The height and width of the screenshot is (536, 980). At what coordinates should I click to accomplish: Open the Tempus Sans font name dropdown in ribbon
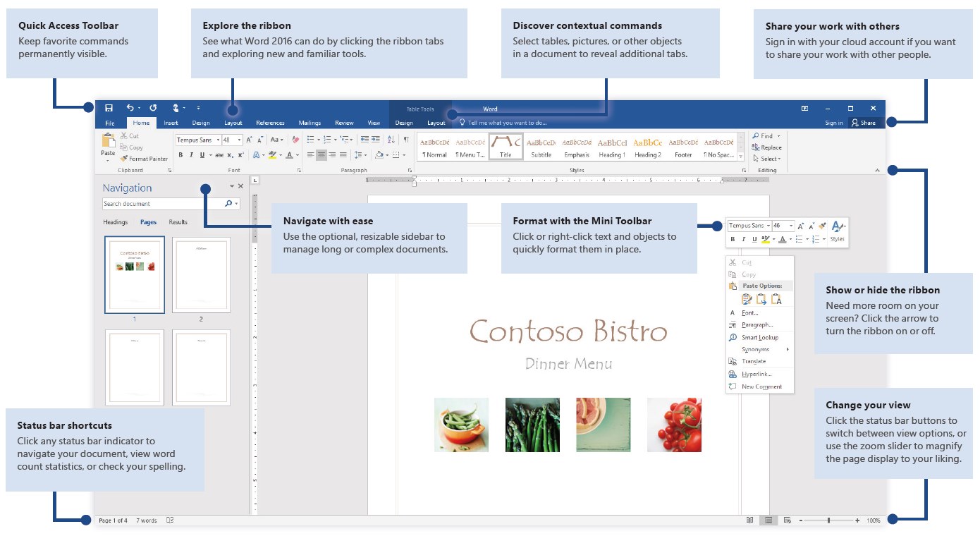click(x=218, y=140)
